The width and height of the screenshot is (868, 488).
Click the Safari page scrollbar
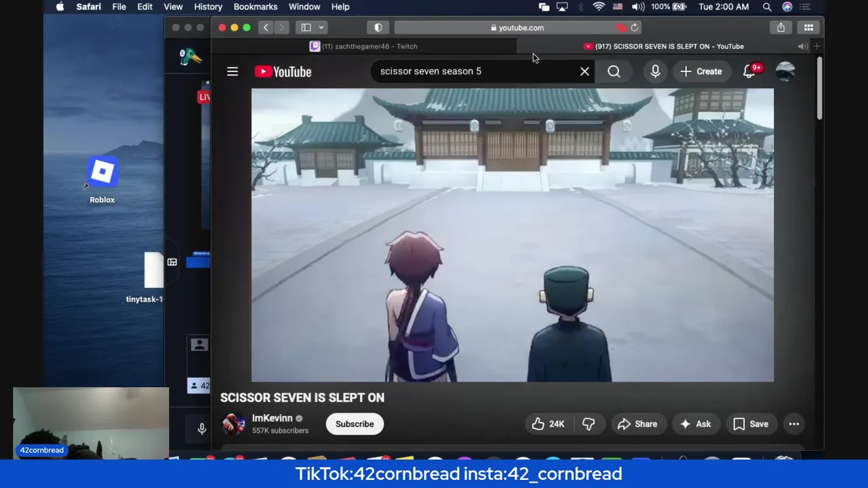tap(819, 89)
